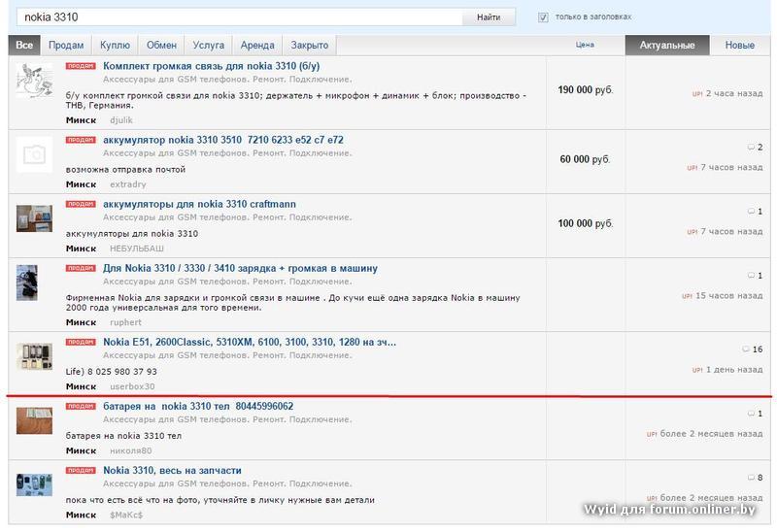
Task: Open thumbnail of car charger listing
Action: [x=27, y=283]
